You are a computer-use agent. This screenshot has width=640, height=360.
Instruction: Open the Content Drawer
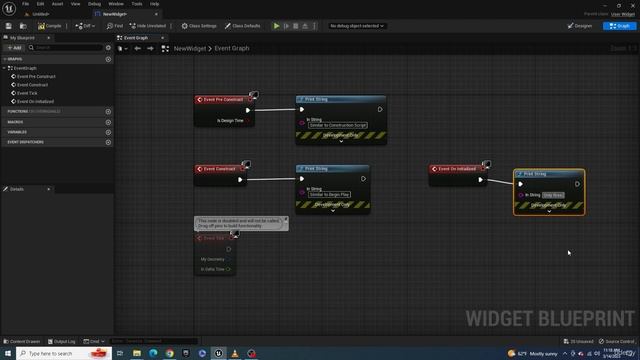[22, 341]
